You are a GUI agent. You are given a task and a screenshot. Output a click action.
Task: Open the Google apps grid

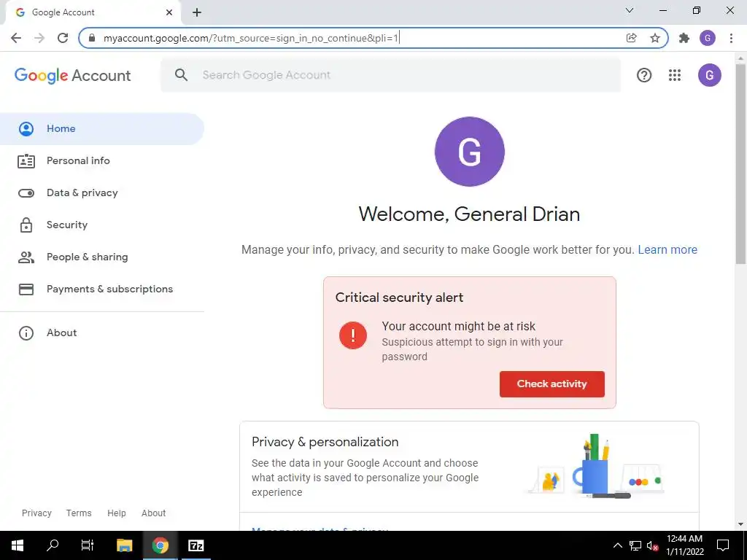point(675,75)
